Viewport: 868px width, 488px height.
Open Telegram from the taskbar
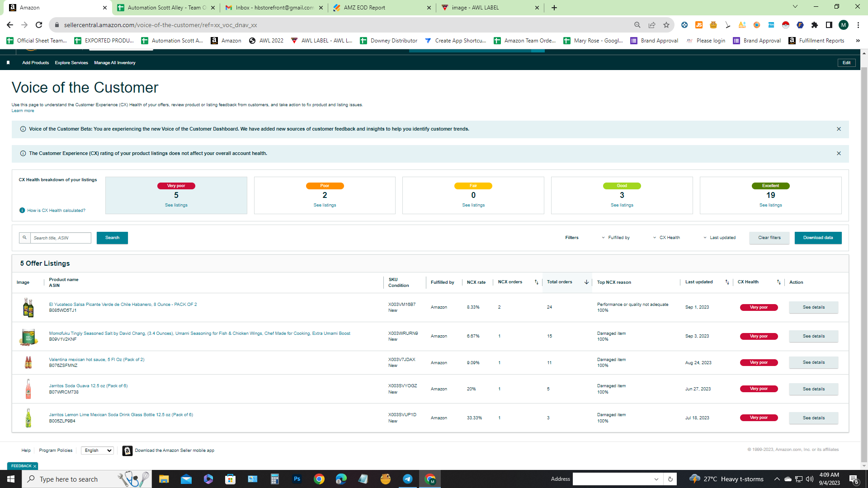407,479
